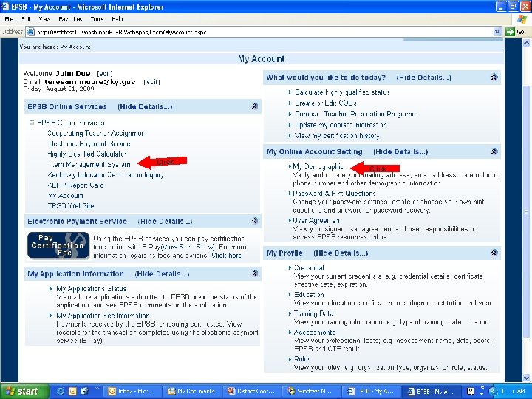Open Kentucky Educator Certification Inquiry link
The width and height of the screenshot is (532, 399).
coord(106,175)
